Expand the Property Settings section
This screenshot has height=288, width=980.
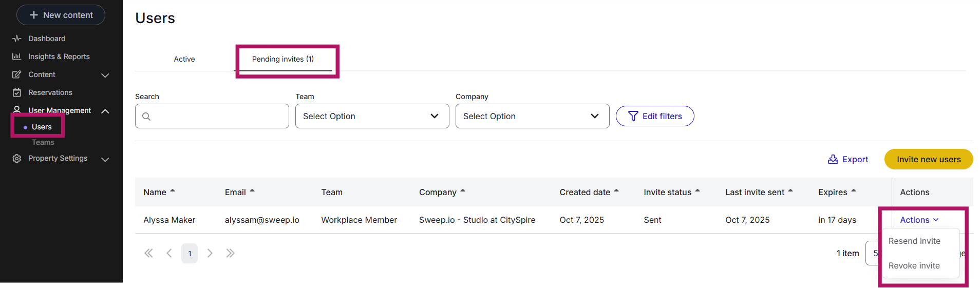coord(105,159)
